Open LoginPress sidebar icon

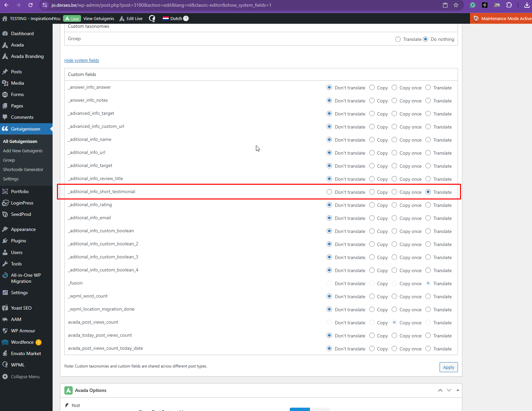coord(5,203)
